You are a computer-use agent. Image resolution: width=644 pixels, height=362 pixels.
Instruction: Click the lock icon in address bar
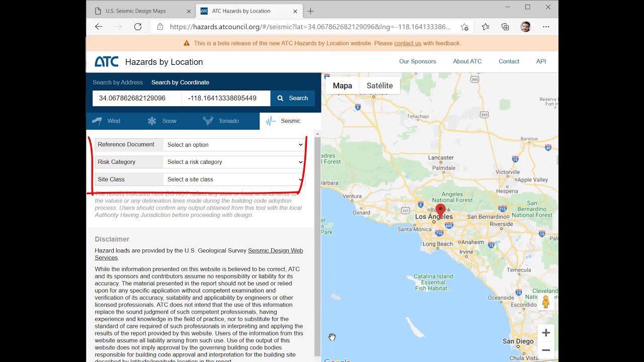pyautogui.click(x=160, y=27)
